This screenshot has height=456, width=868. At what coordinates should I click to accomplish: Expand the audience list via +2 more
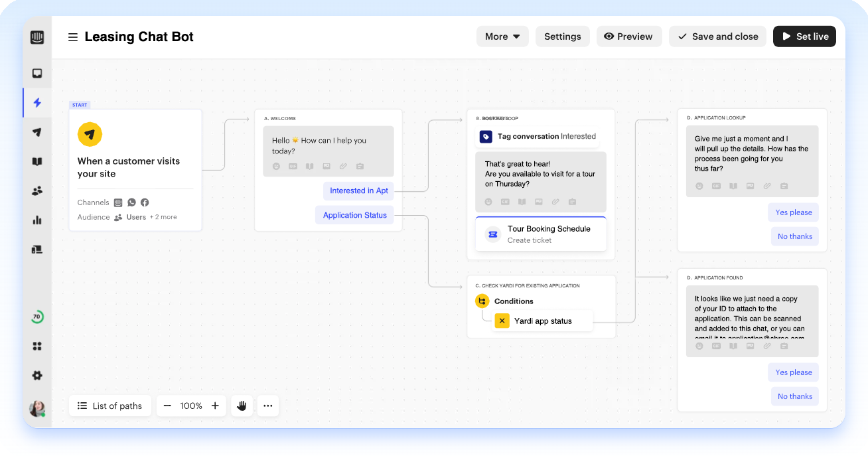(163, 216)
